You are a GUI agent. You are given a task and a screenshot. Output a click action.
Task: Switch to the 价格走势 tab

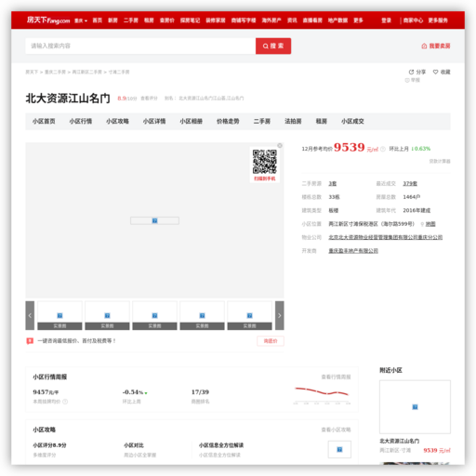coord(228,121)
